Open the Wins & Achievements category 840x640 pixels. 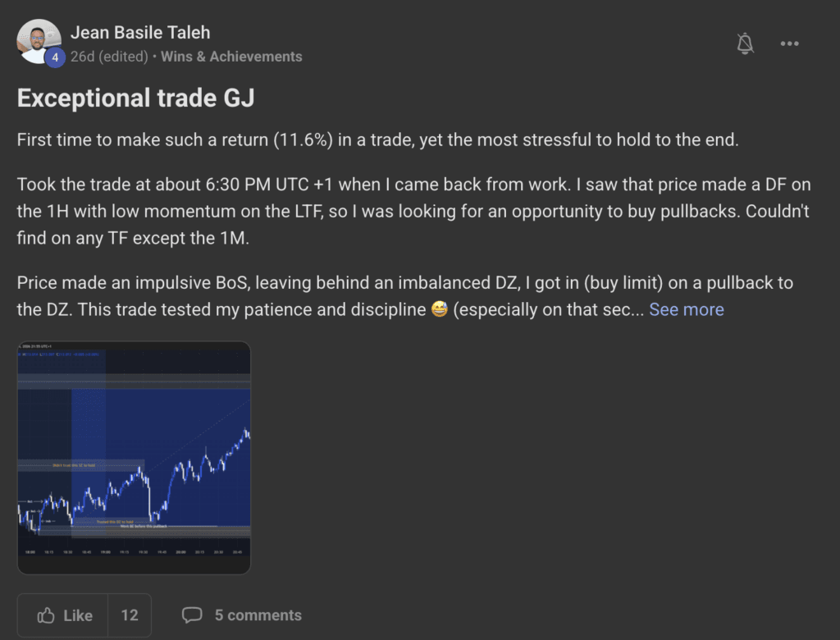(x=231, y=57)
